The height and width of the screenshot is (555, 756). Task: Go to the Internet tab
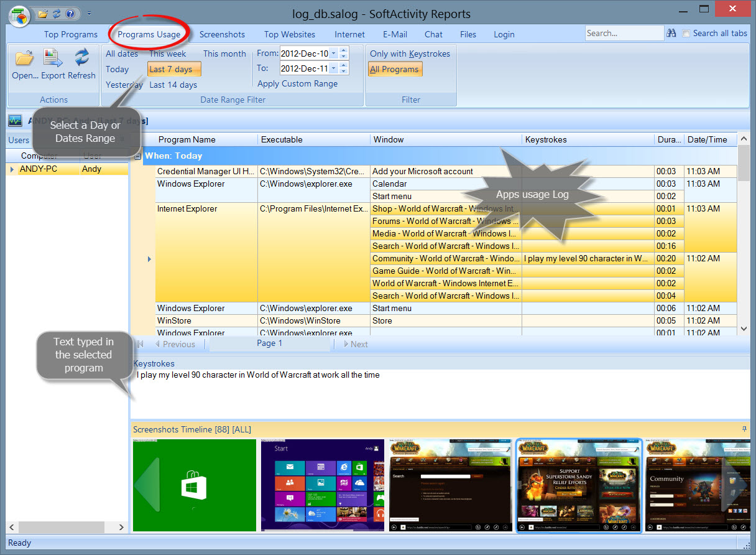350,34
